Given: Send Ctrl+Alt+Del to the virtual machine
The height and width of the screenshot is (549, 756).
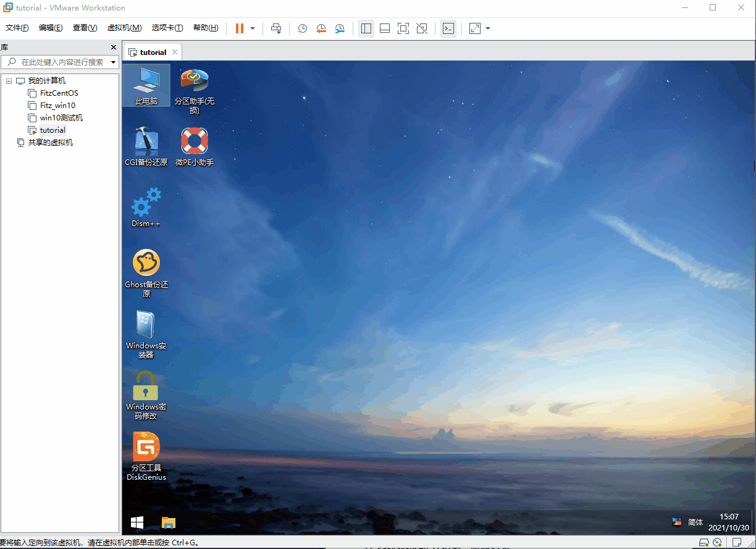Looking at the screenshot, I should 276,28.
